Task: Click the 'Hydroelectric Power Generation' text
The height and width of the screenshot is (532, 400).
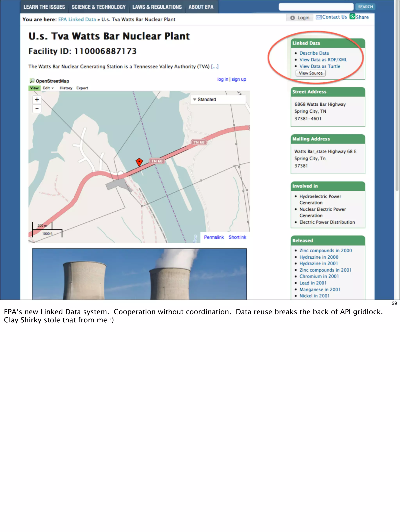Action: (320, 199)
